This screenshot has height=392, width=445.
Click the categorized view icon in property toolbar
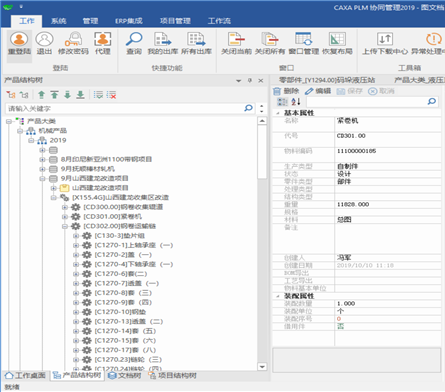tap(282, 101)
